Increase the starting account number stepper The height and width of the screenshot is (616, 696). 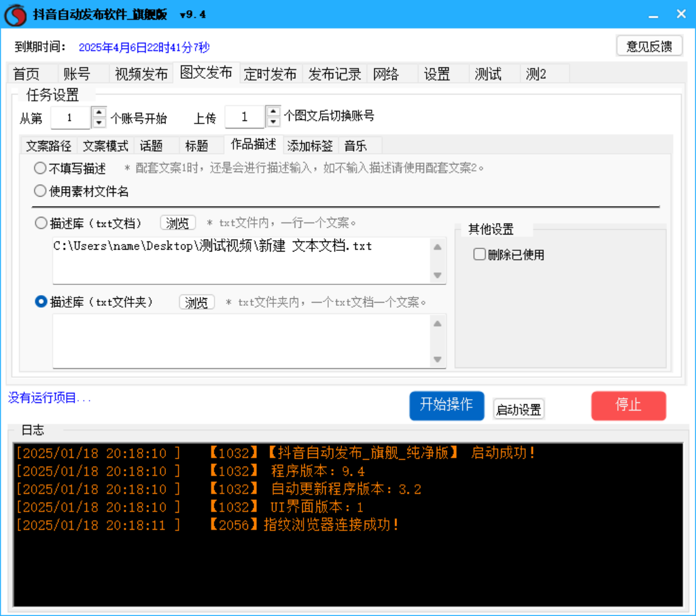click(x=99, y=113)
